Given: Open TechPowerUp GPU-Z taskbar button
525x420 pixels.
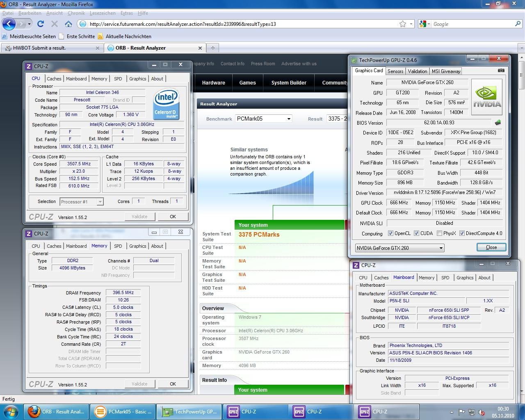Looking at the screenshot, I should coord(189,411).
